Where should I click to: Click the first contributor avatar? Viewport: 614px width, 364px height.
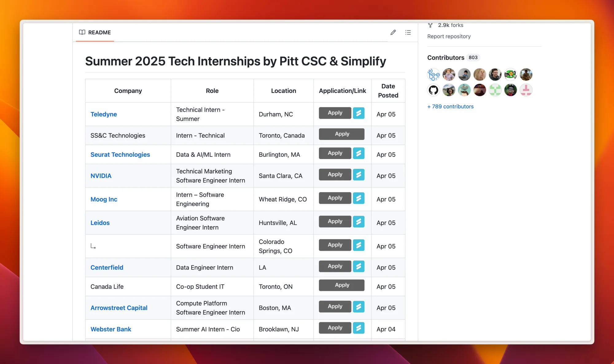coord(433,75)
